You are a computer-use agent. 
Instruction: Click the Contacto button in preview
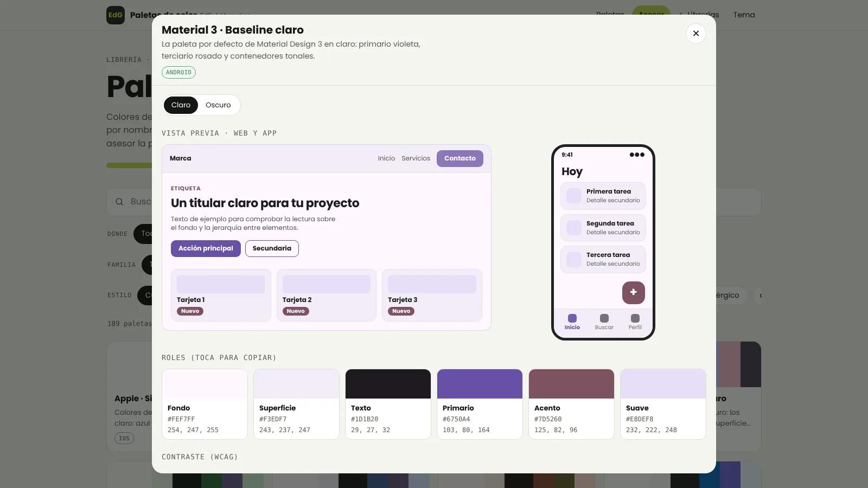tap(460, 158)
